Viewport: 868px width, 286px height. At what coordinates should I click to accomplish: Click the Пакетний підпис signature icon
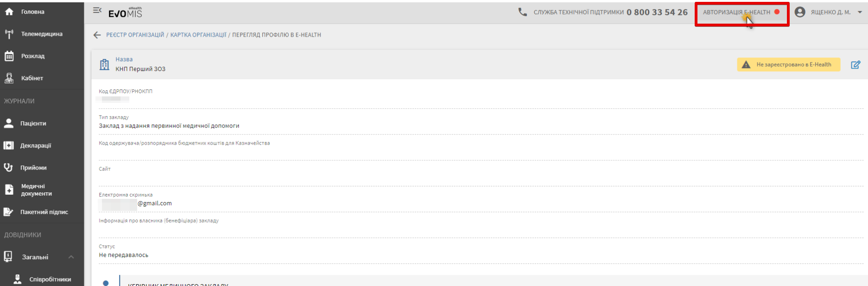[x=9, y=212]
